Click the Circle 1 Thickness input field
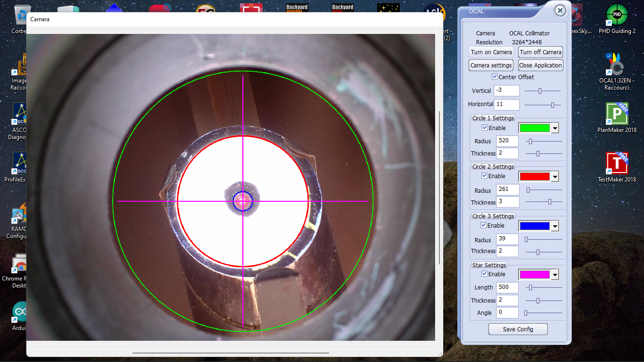This screenshot has width=644, height=362. tap(507, 153)
